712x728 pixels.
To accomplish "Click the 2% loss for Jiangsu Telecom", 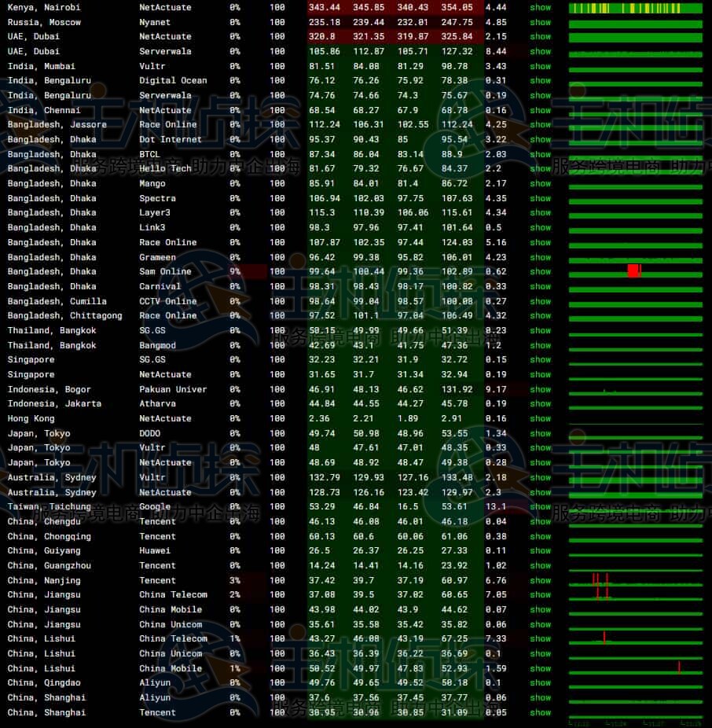I will 235,595.
